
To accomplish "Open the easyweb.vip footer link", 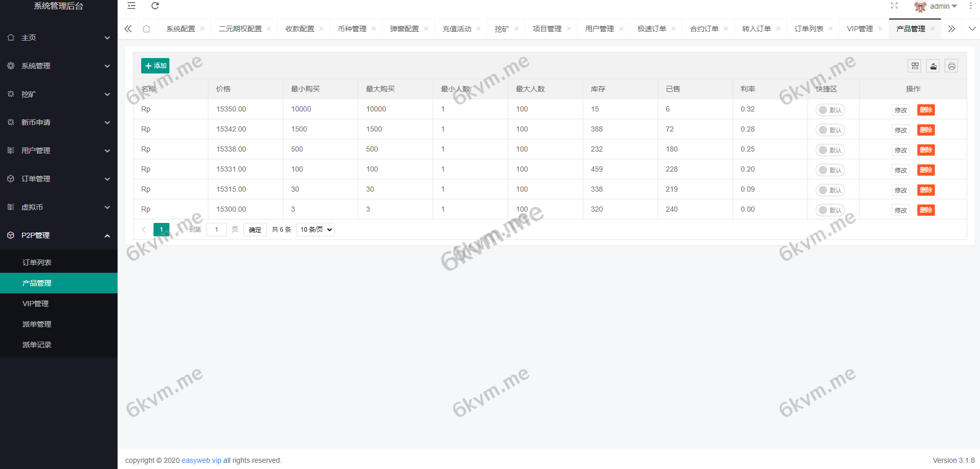I will [201, 460].
